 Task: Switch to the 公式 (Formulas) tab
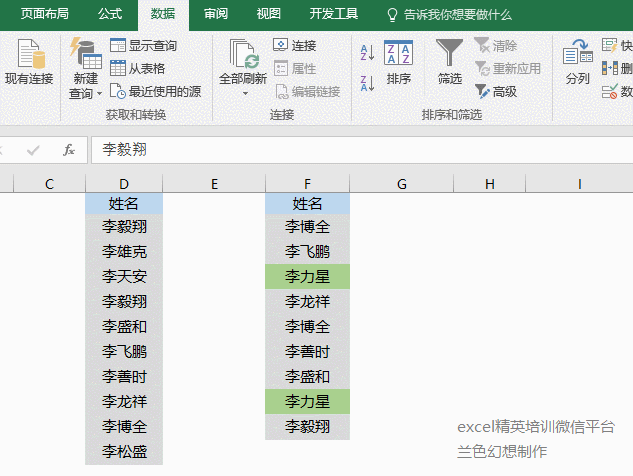[x=110, y=14]
